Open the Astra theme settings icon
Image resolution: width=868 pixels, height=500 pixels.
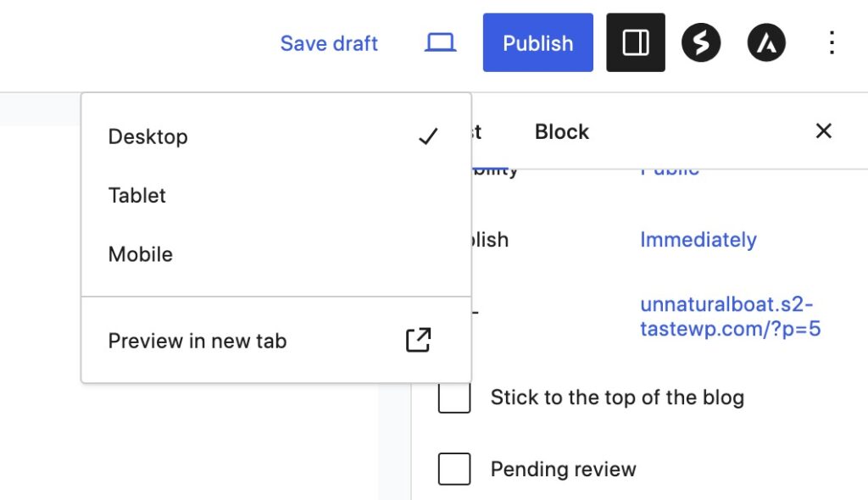pyautogui.click(x=766, y=43)
